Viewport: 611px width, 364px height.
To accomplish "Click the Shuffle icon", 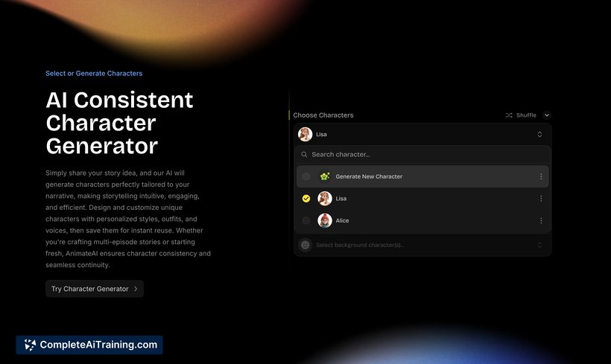I will (x=508, y=115).
